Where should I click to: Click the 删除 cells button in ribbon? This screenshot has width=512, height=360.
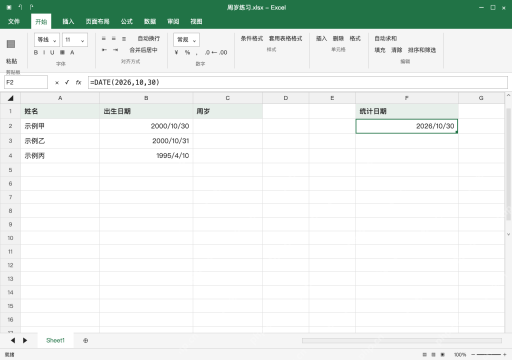click(x=338, y=39)
